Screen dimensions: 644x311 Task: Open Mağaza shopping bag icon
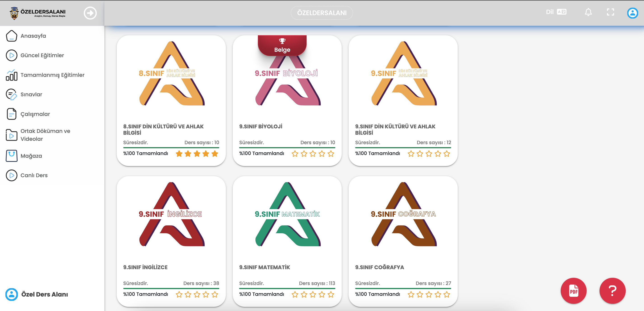coord(12,156)
